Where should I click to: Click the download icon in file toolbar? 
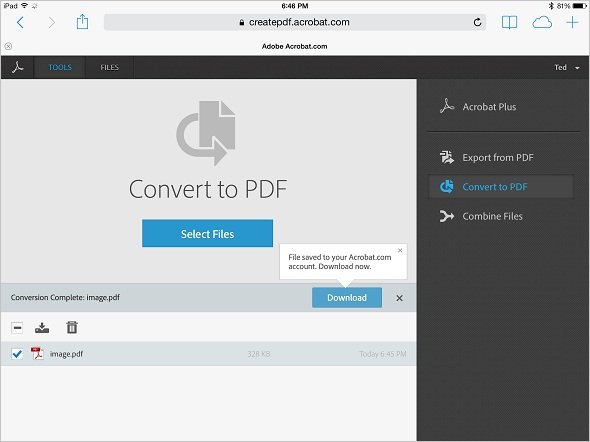point(42,328)
